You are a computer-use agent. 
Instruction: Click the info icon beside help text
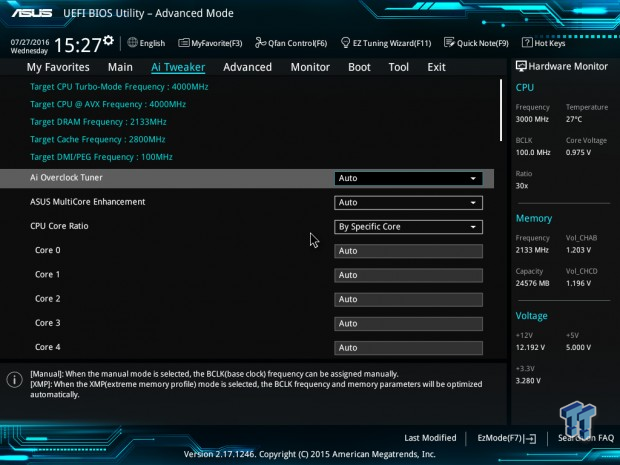15,380
